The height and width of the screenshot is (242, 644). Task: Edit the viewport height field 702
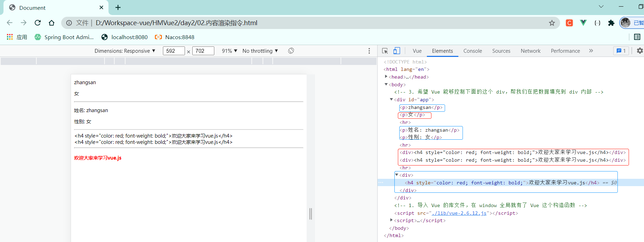coord(203,51)
